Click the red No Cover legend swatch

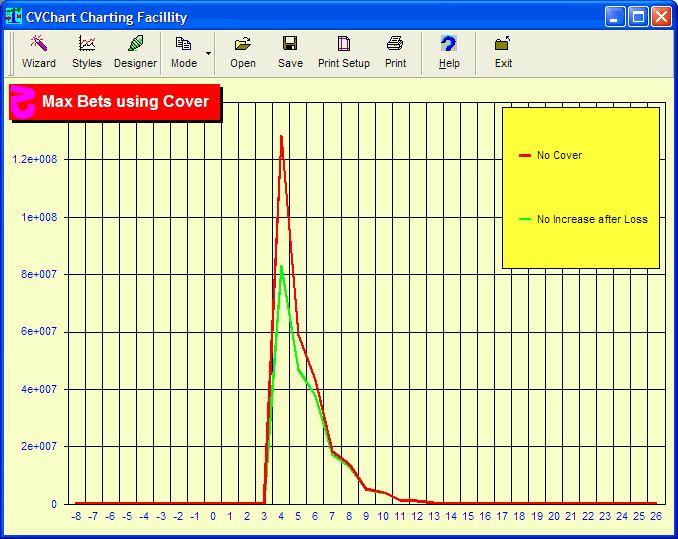525,156
